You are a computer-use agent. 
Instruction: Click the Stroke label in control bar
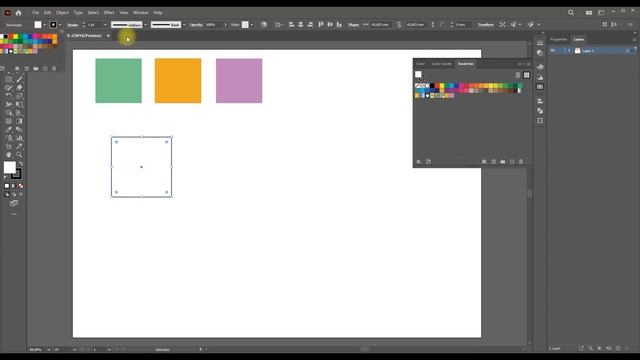(73, 25)
